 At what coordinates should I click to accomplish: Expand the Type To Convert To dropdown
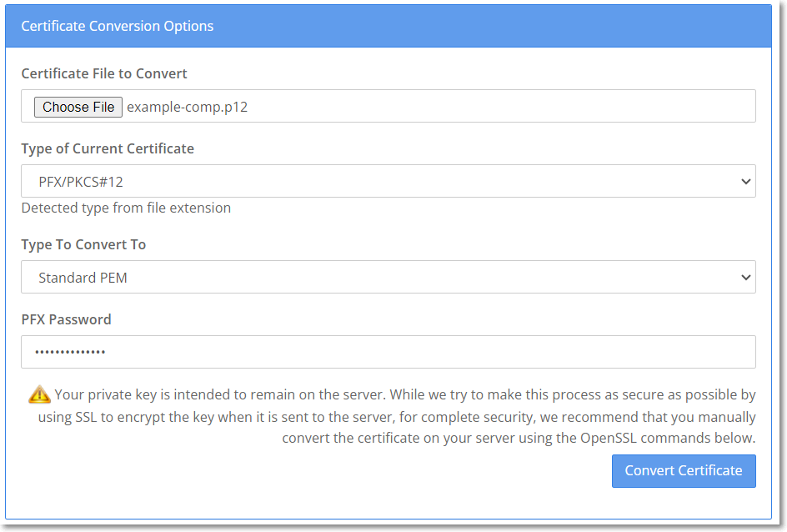point(388,277)
